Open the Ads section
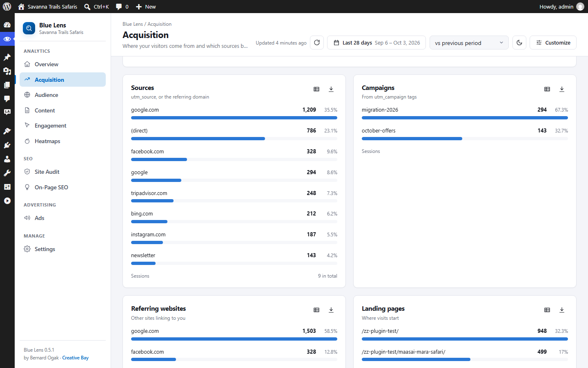 click(62, 218)
